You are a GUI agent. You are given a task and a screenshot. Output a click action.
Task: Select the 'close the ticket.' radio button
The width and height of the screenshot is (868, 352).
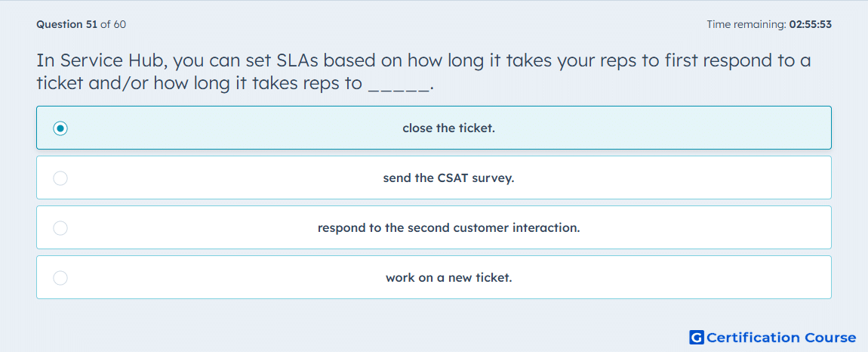60,128
